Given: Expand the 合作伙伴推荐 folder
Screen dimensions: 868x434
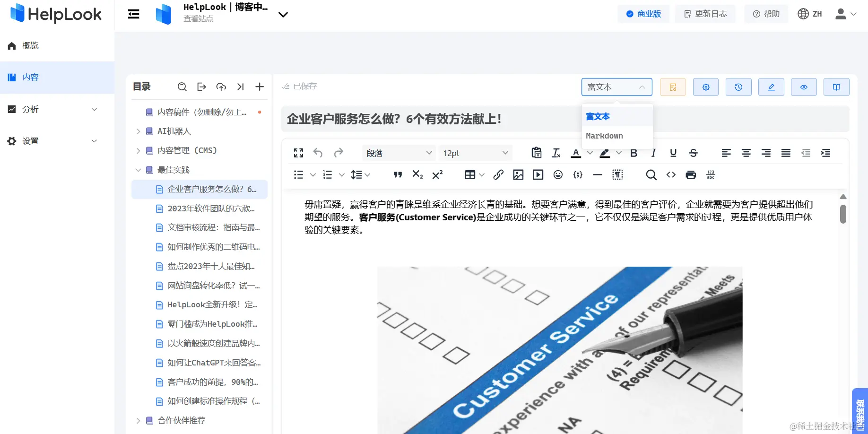Looking at the screenshot, I should pyautogui.click(x=138, y=421).
